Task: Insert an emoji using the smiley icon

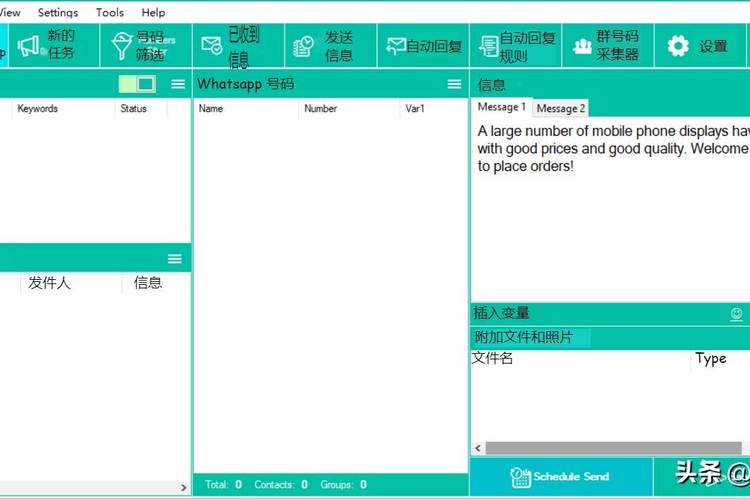Action: tap(737, 314)
